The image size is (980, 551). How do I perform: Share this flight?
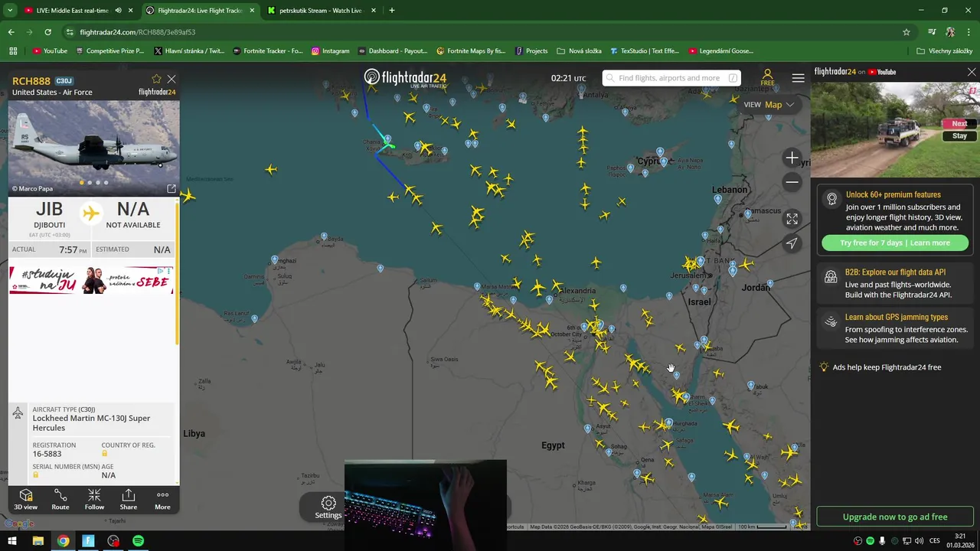[x=129, y=499]
